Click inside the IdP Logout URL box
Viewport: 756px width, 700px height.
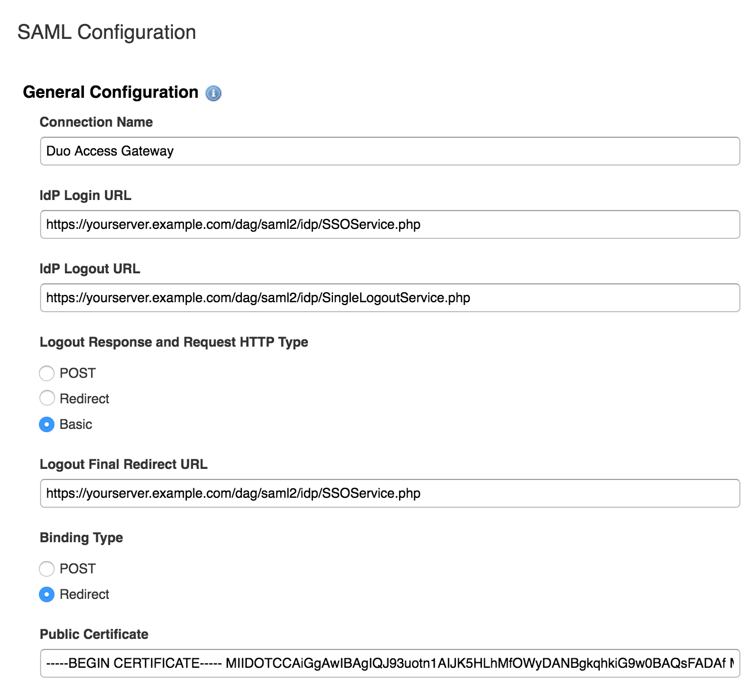389,298
